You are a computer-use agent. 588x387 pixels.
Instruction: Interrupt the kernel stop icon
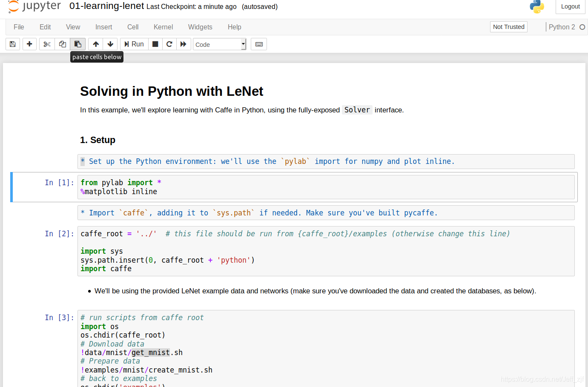tap(155, 44)
